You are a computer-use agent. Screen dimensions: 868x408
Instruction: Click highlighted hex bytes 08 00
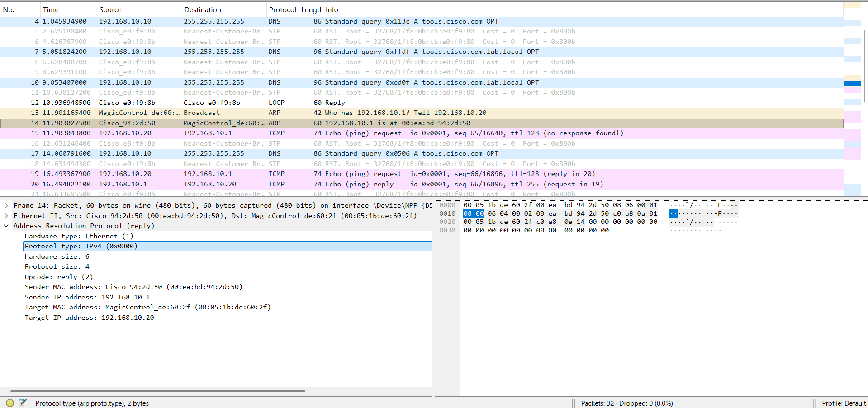coord(473,213)
